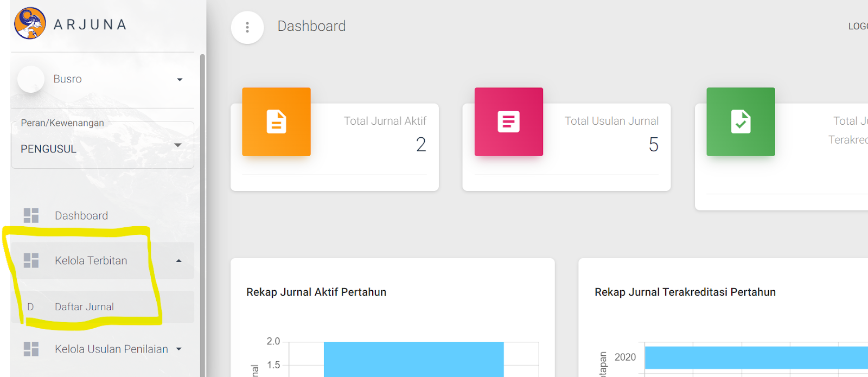Expand the Kelola Usulan Penilaian arrow
The width and height of the screenshot is (868, 377).
(178, 349)
